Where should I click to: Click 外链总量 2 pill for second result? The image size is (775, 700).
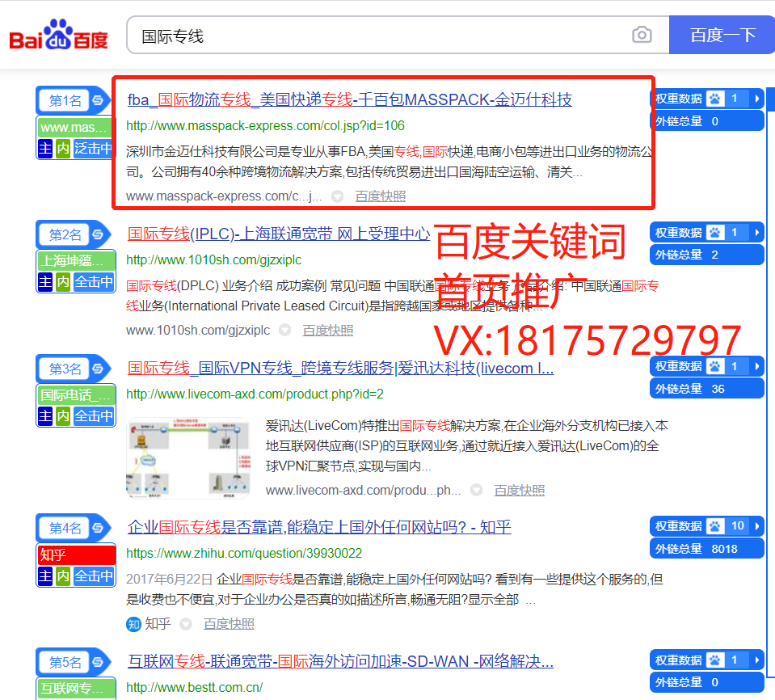click(x=707, y=255)
